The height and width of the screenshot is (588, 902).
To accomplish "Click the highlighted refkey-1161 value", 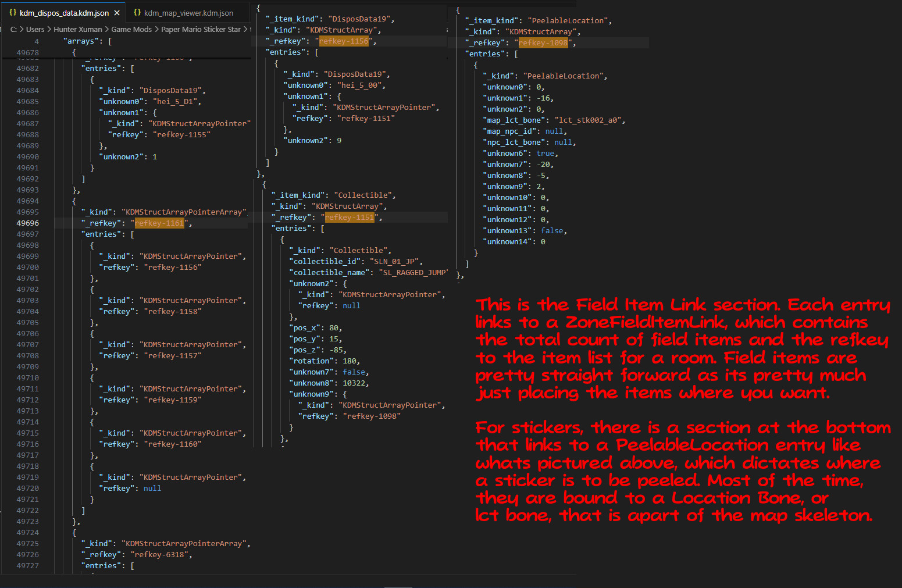I will pyautogui.click(x=159, y=223).
